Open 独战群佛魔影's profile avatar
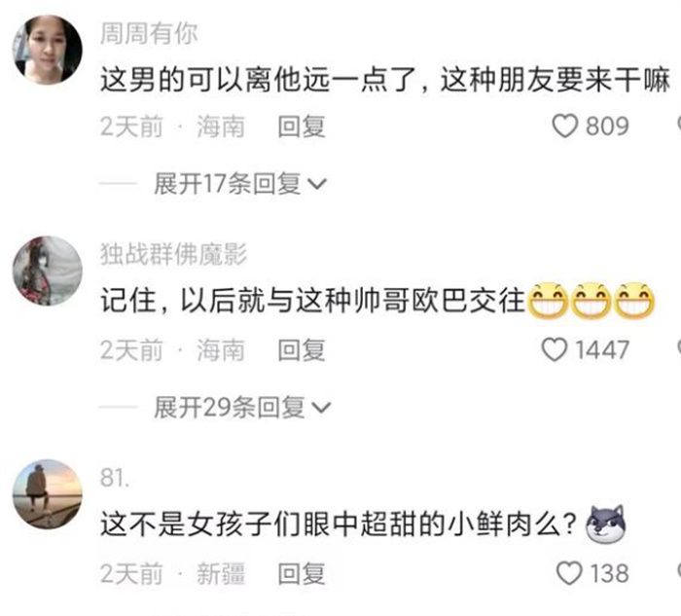Image resolution: width=681 pixels, height=616 pixels. pos(48,271)
